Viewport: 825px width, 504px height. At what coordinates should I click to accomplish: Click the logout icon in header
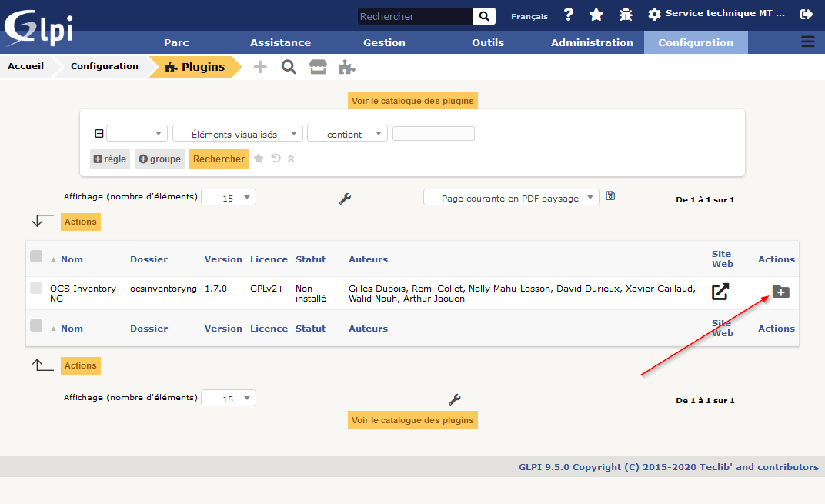click(x=807, y=15)
